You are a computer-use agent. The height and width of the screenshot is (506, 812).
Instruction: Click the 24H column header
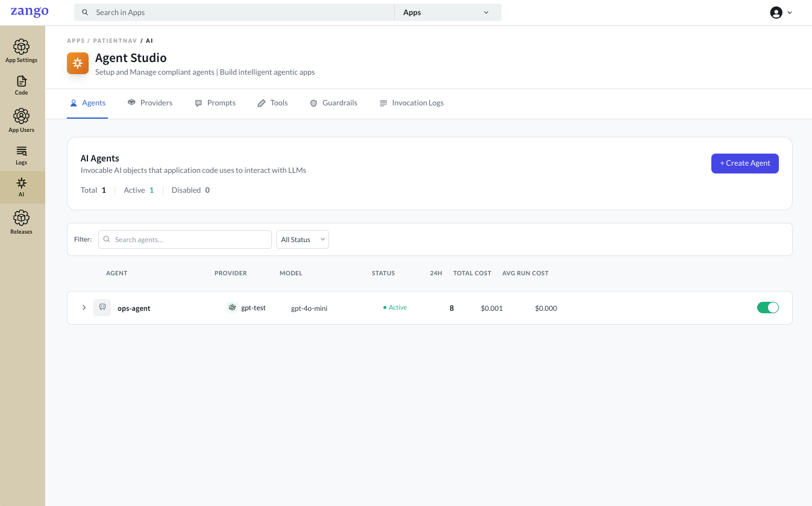pyautogui.click(x=436, y=273)
